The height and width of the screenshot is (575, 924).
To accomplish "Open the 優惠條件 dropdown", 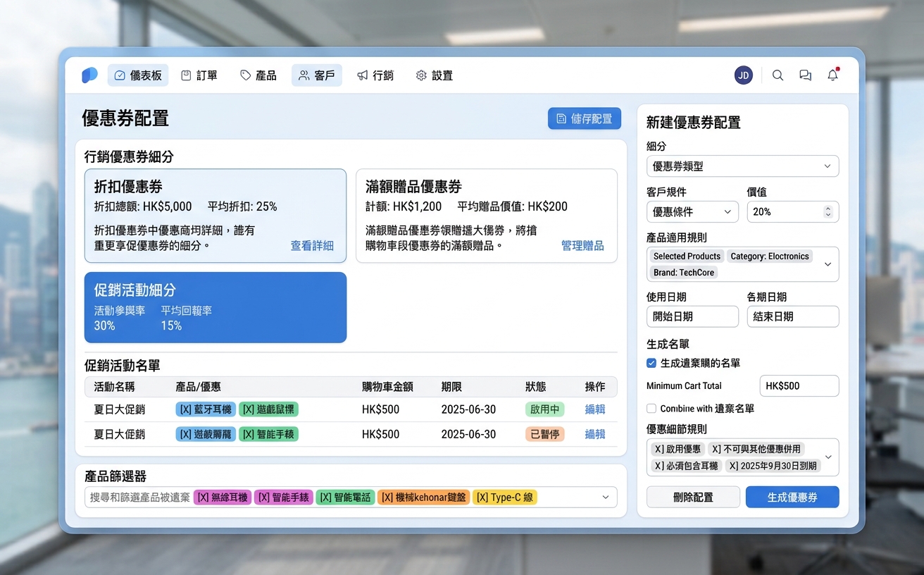I will (692, 211).
